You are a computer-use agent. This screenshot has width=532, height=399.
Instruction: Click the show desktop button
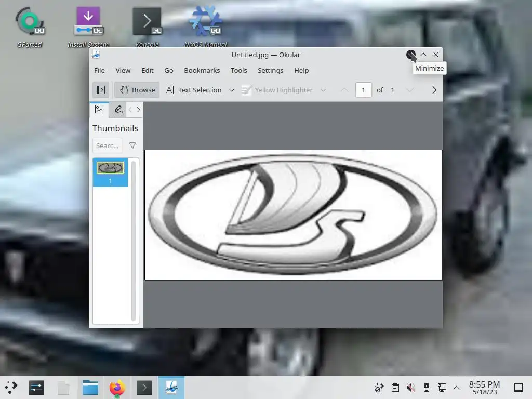coord(518,388)
